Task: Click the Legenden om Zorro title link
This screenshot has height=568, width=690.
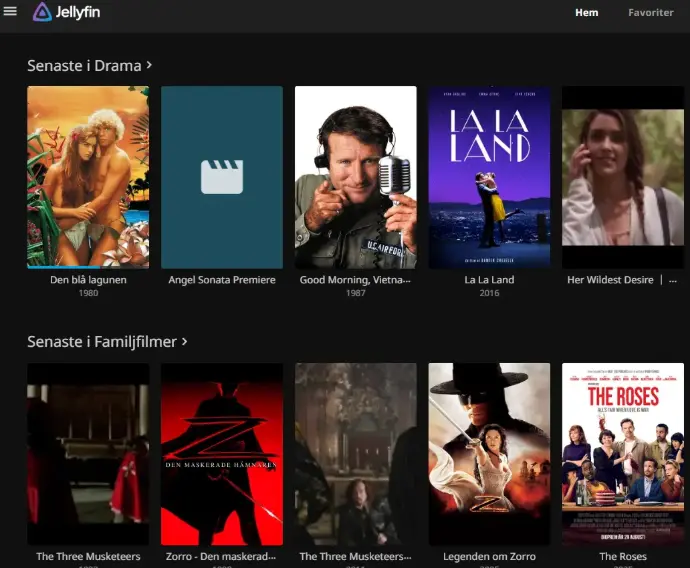Action: pyautogui.click(x=489, y=557)
